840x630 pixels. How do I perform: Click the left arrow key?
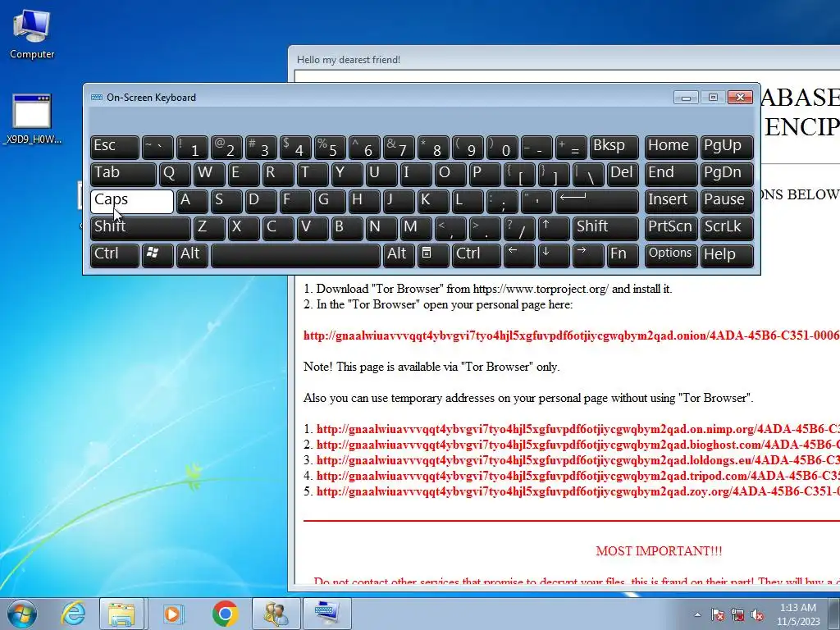[x=519, y=255]
